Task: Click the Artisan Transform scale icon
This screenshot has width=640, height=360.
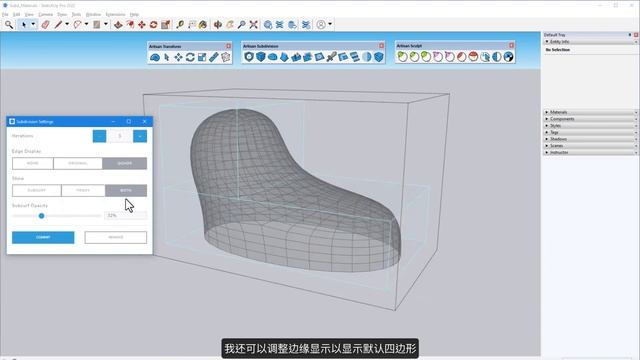Action: point(202,57)
